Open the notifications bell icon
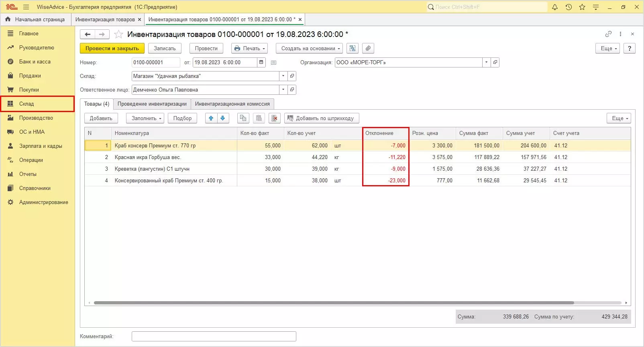 point(555,7)
